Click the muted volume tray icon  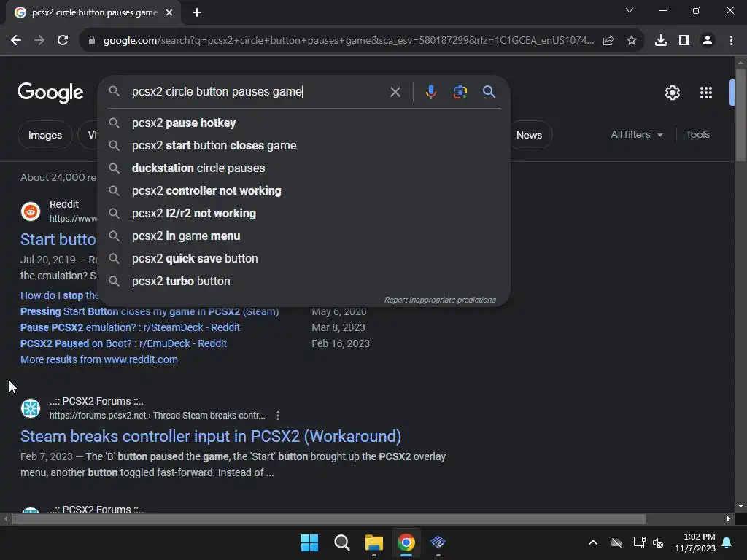point(658,542)
